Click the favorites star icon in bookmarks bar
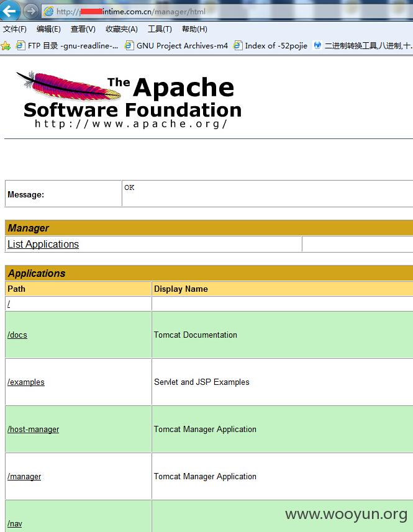This screenshot has width=413, height=532. click(6, 45)
